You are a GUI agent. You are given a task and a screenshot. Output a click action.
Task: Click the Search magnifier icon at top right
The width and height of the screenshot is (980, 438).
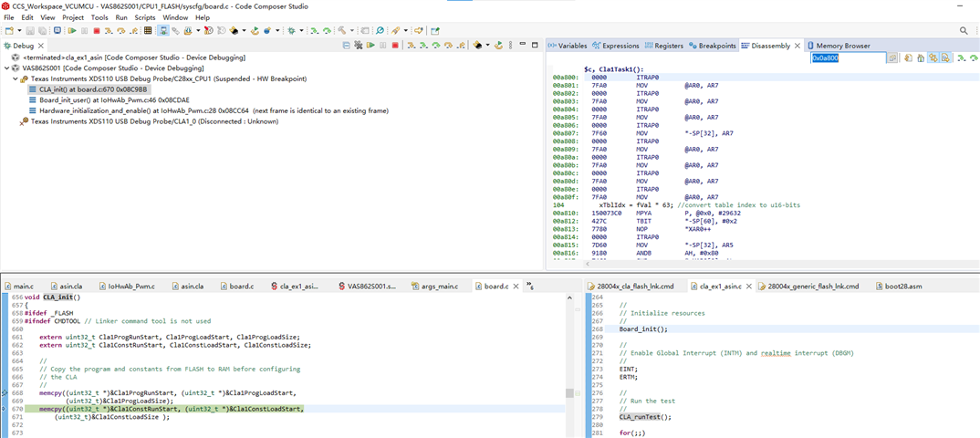[x=964, y=31]
